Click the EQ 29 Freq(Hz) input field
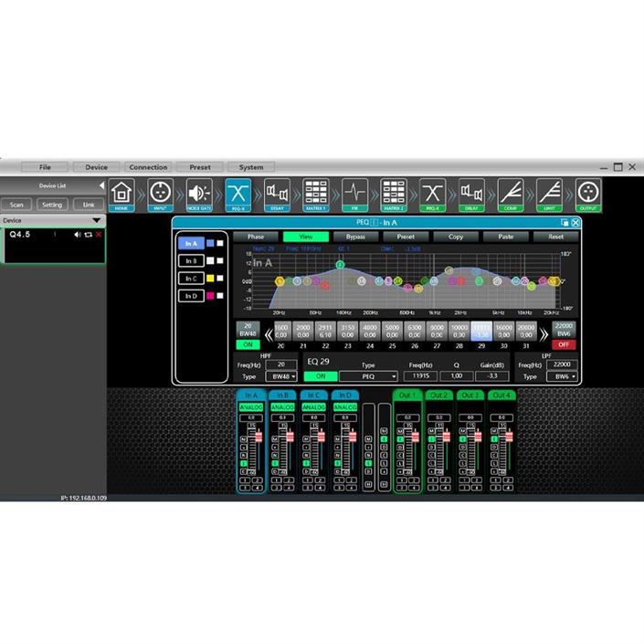Screen dimensions: 644x644 click(420, 376)
